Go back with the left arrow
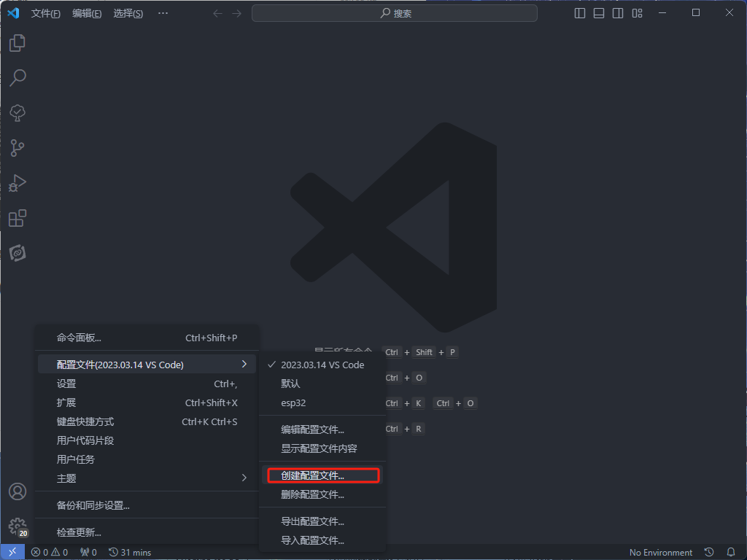This screenshot has height=560, width=747. click(217, 13)
